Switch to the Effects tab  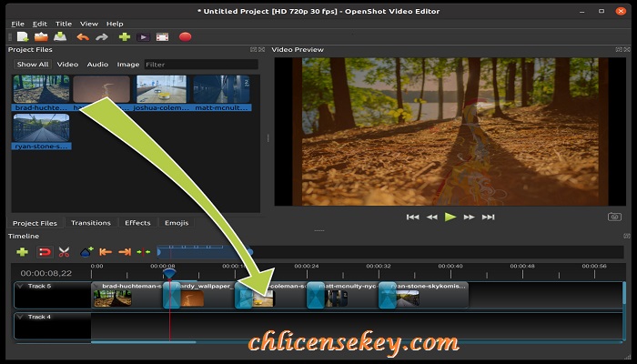pyautogui.click(x=137, y=223)
